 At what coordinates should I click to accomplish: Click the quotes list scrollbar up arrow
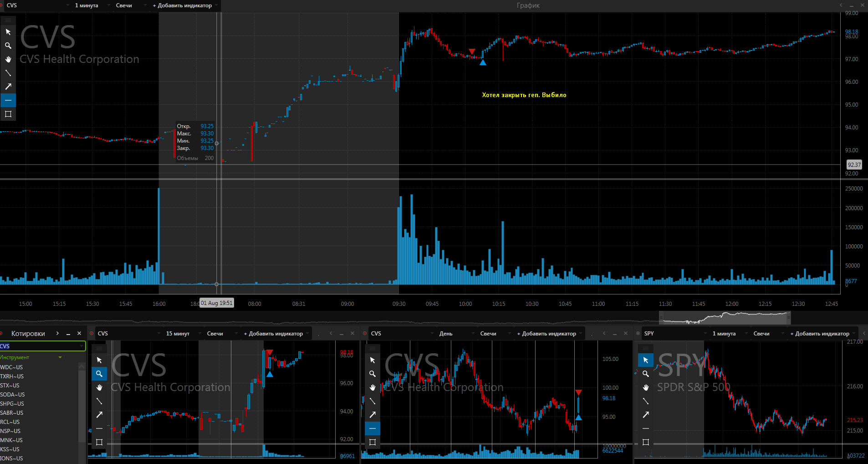click(x=82, y=366)
